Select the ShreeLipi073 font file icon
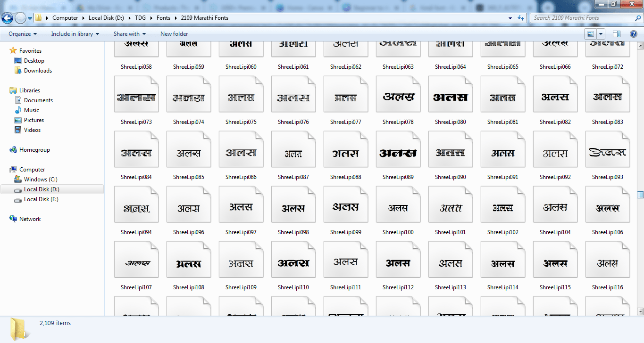This screenshot has width=644, height=343. (136, 94)
